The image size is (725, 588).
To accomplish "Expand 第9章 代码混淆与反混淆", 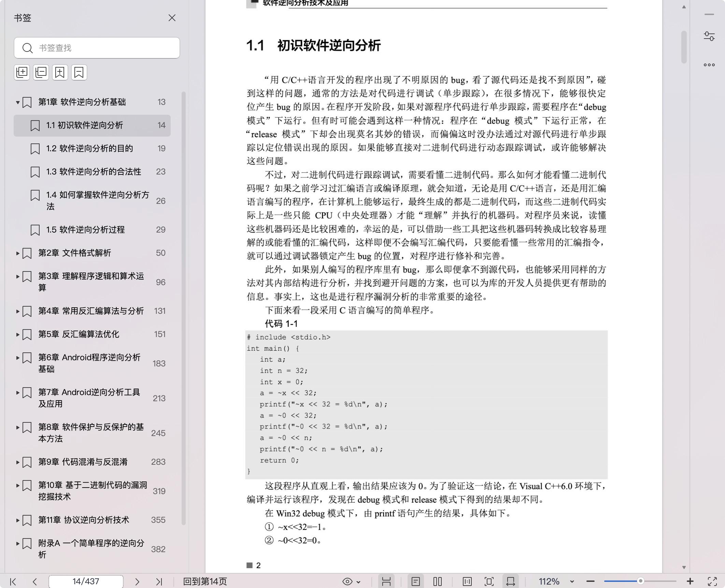I will coord(17,462).
